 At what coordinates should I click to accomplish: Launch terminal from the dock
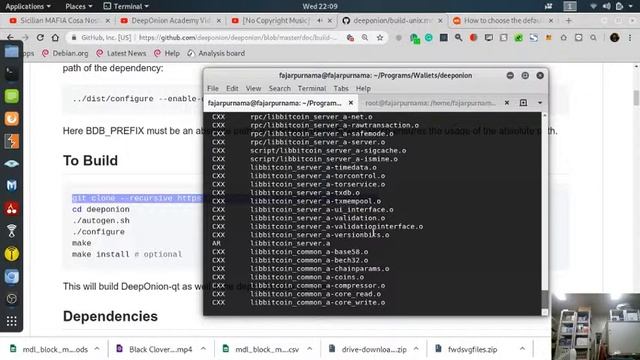point(11,73)
